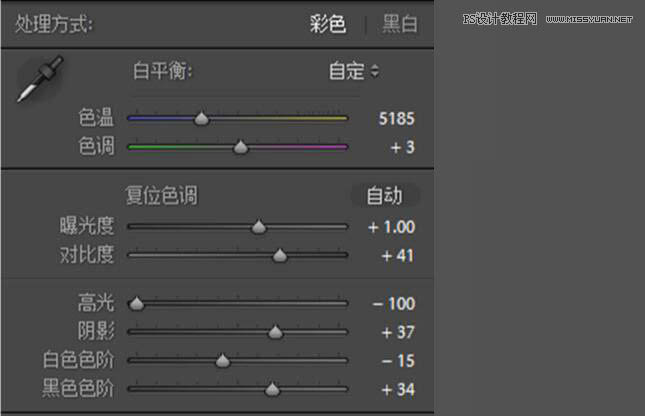Open the 自定 white balance preset dropdown
Screen dimensions: 645x416
354,71
